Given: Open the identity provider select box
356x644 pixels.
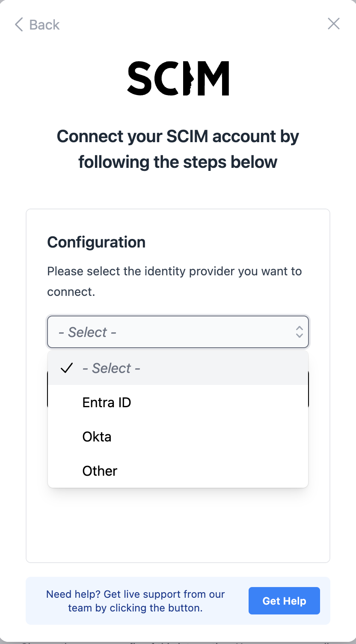Looking at the screenshot, I should tap(171, 332).
